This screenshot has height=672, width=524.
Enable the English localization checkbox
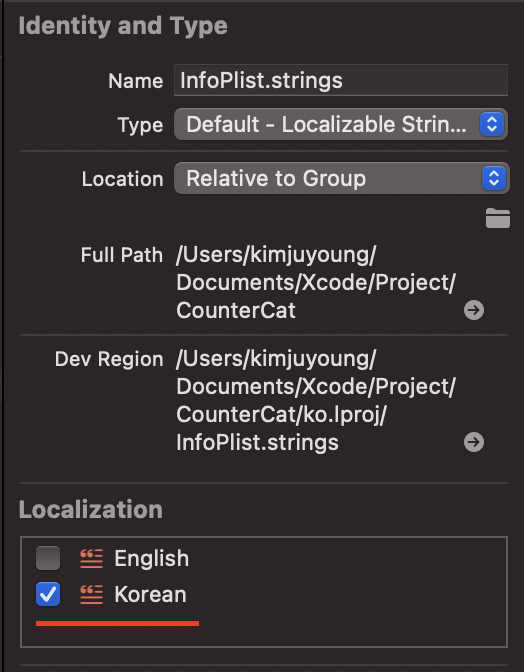point(48,558)
